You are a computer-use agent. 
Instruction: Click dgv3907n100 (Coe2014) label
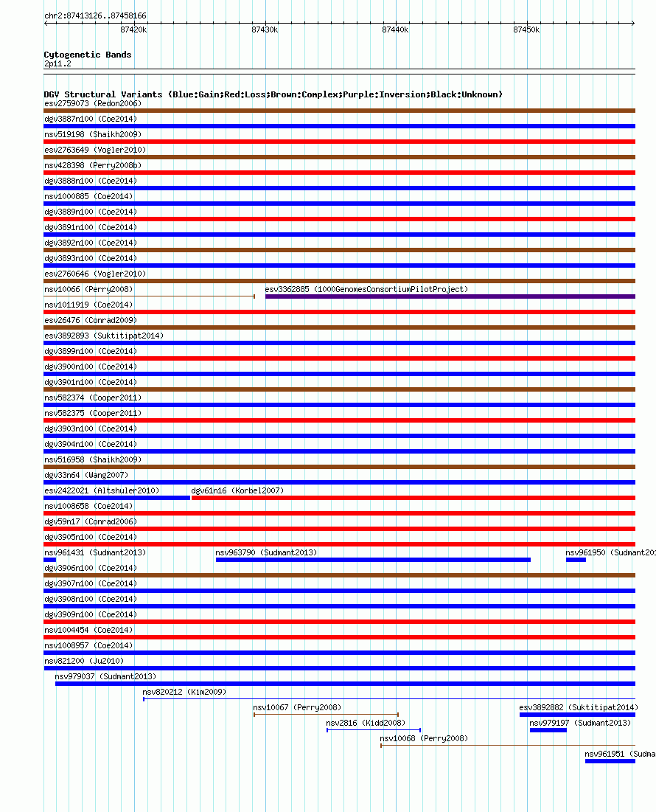(x=91, y=585)
